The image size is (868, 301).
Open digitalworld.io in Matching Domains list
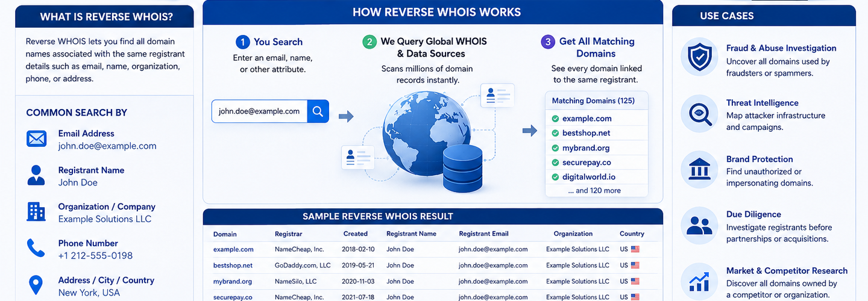[589, 177]
